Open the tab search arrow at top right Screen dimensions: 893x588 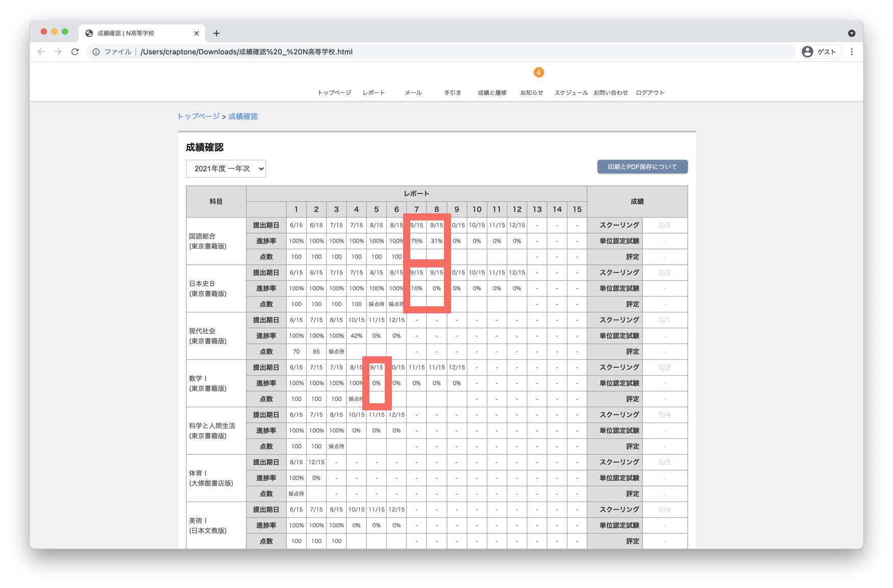tap(852, 33)
